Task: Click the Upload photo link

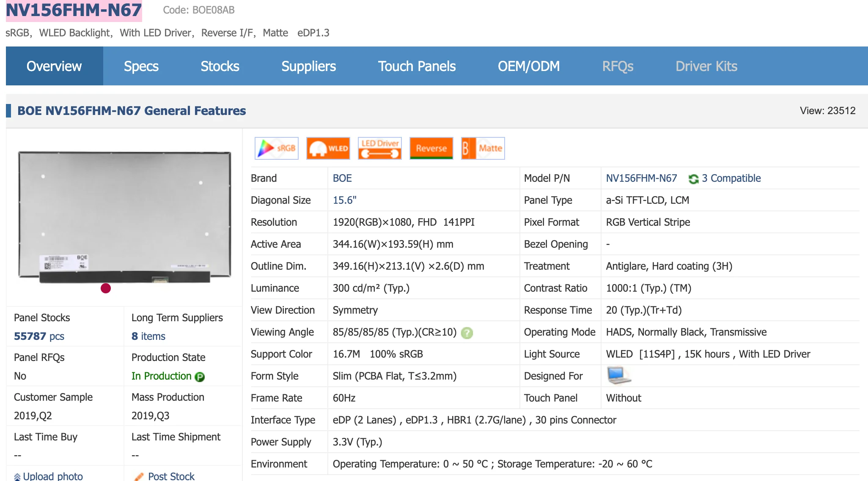Action: [x=53, y=476]
